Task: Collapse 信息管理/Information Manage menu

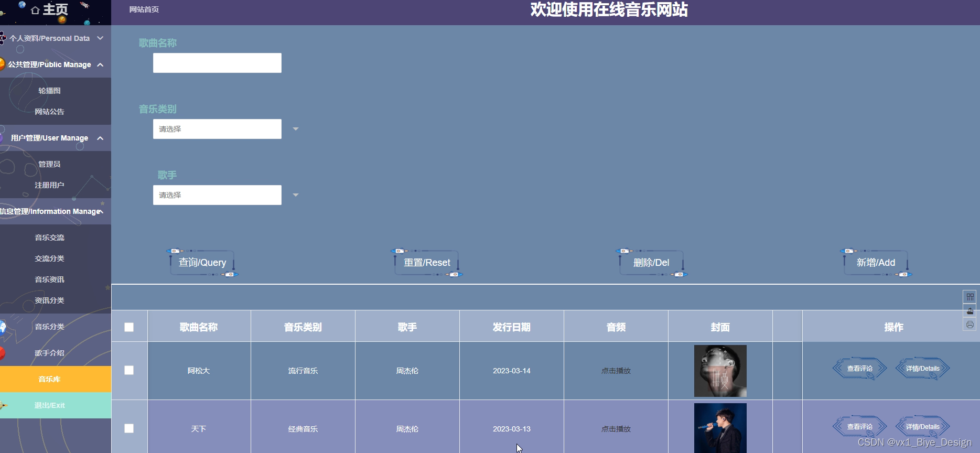Action: pos(56,211)
